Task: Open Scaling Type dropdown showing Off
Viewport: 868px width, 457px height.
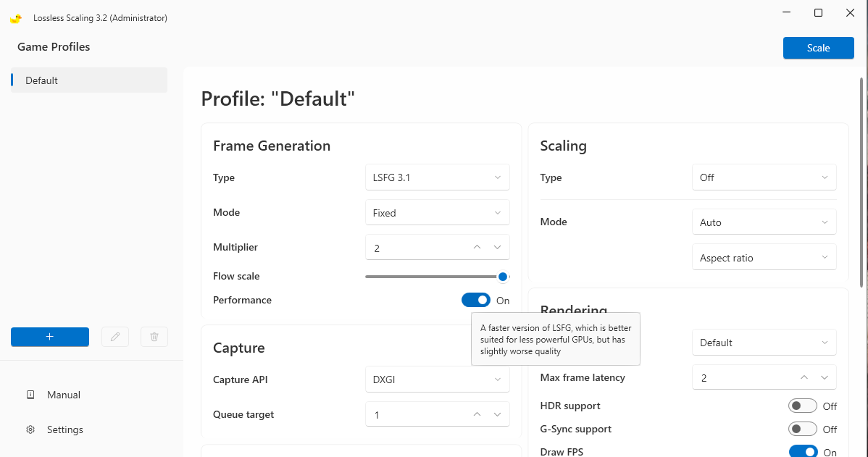Action: 764,177
